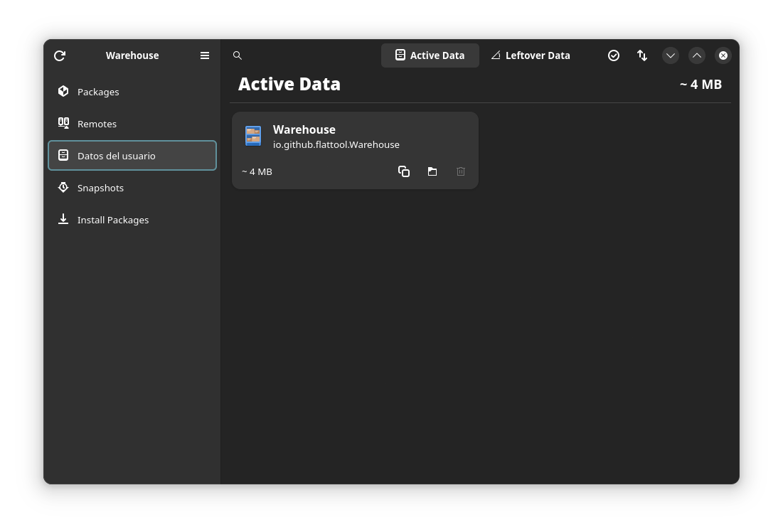Toggle selection mode checkmark button

[614, 55]
